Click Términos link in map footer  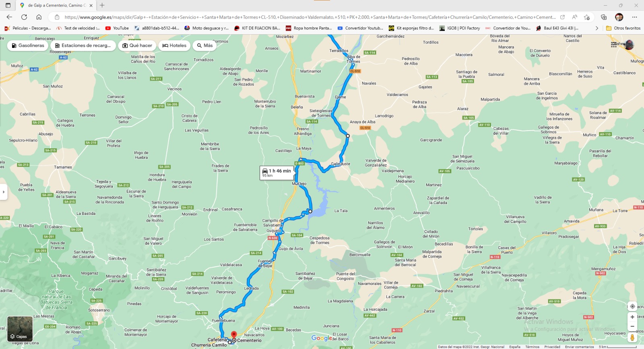coord(532,347)
